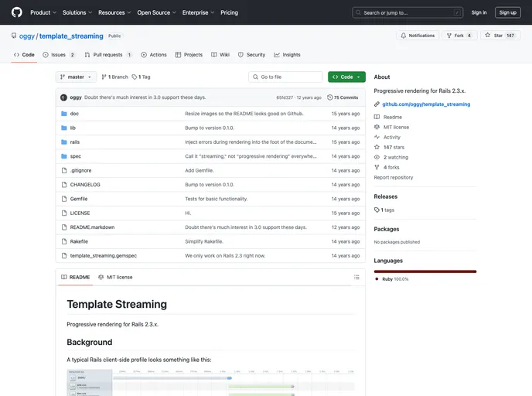Click the Sign up button

click(507, 12)
